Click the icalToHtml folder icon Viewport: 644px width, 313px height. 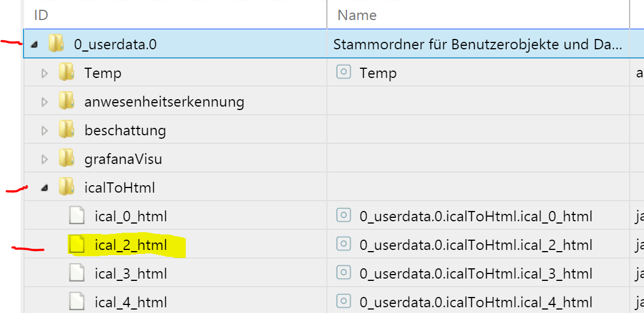pos(67,187)
